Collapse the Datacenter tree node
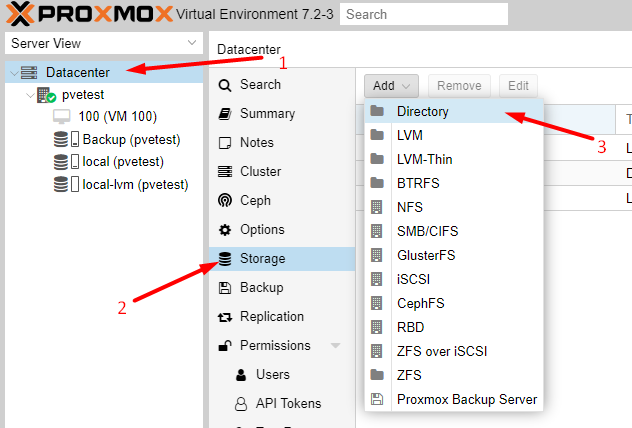The width and height of the screenshot is (632, 428). pos(14,73)
